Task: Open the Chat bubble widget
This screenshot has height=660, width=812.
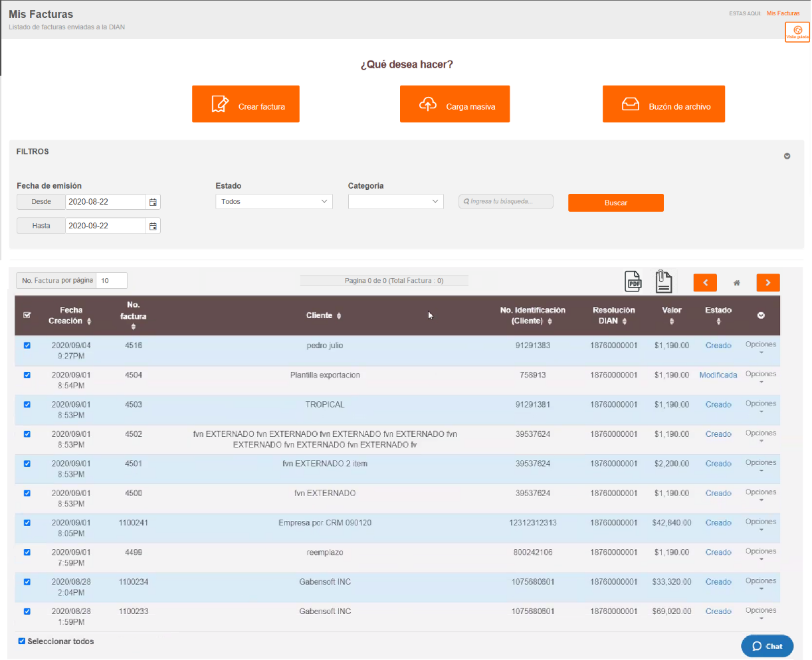Action: (x=767, y=646)
